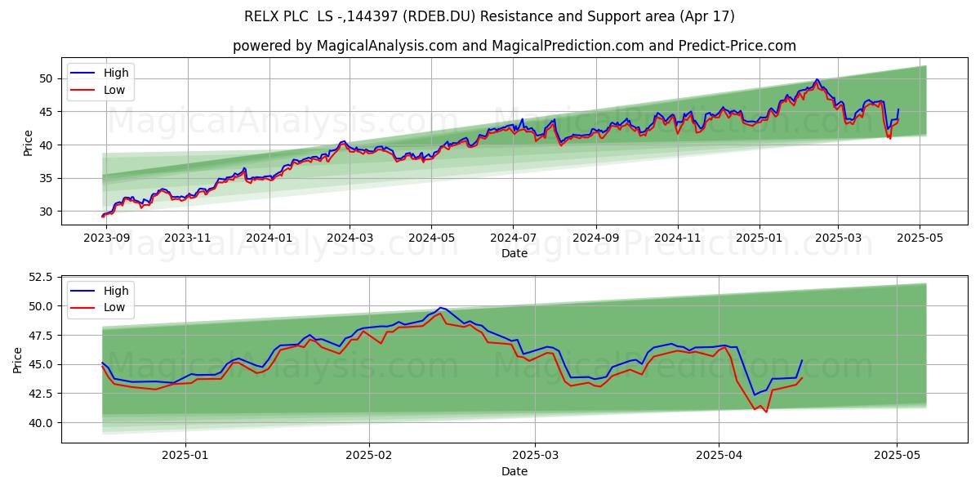Click the Date axis label under top chart

[514, 253]
